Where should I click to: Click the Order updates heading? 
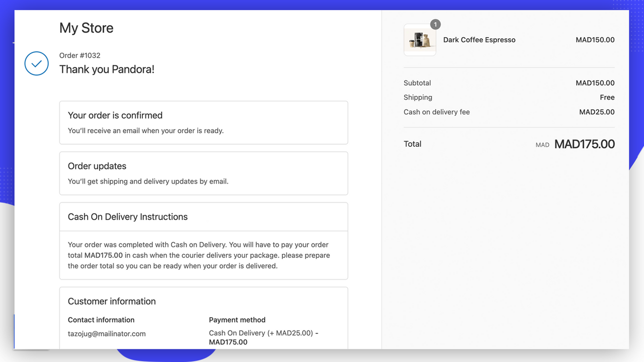97,166
